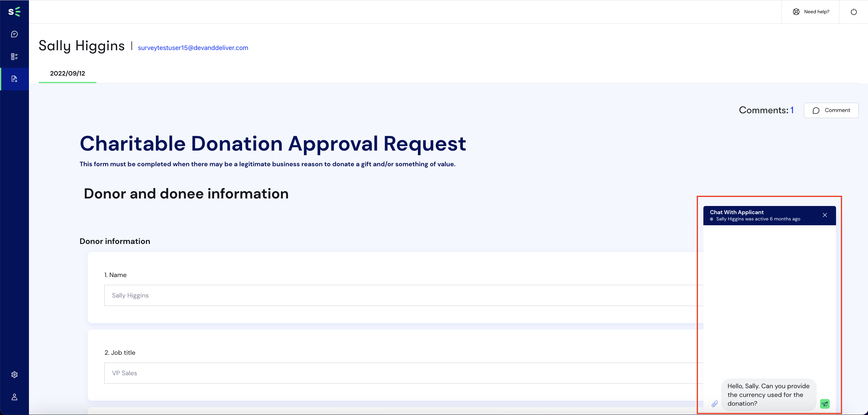This screenshot has height=415, width=868.
Task: Expand the Donor information section
Action: point(115,241)
